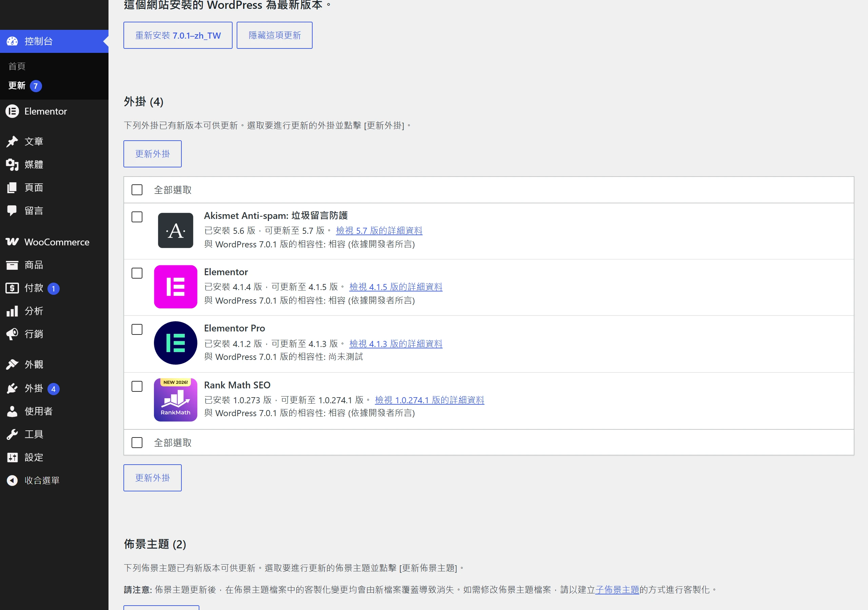Click the speech bubble icon for 留言
This screenshot has width=868, height=610.
[12, 210]
